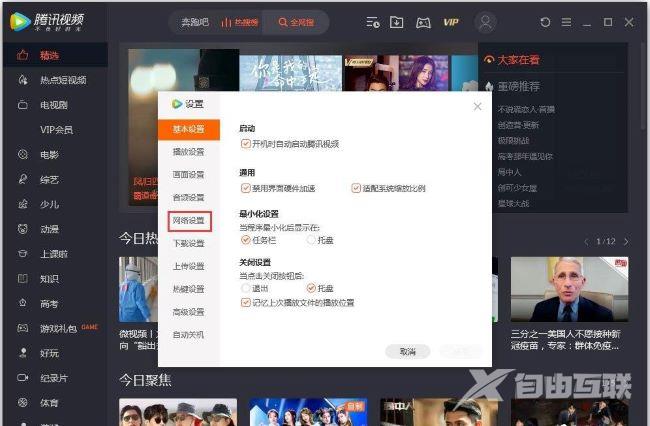The width and height of the screenshot is (650, 426).
Task: Open 不说谎恋人 in recommended list
Action: click(x=526, y=109)
